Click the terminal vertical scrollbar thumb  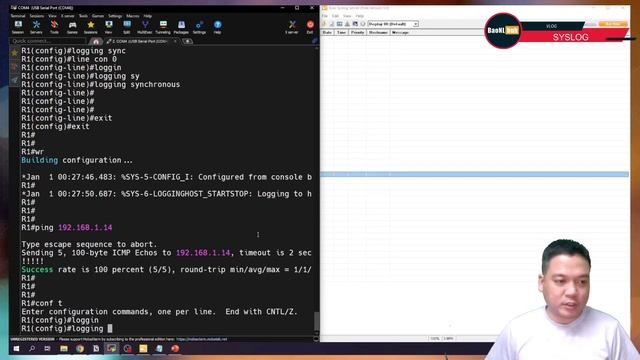[316, 321]
